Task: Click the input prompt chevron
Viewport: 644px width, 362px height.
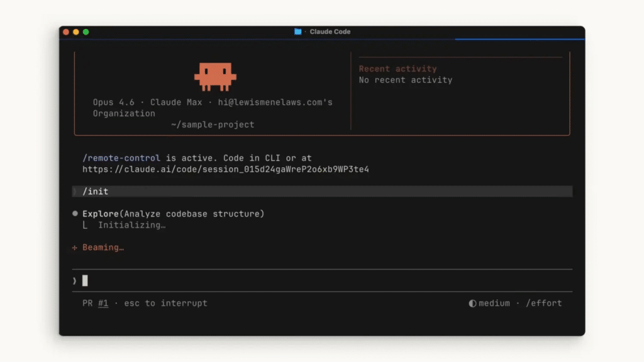Action: [74, 281]
